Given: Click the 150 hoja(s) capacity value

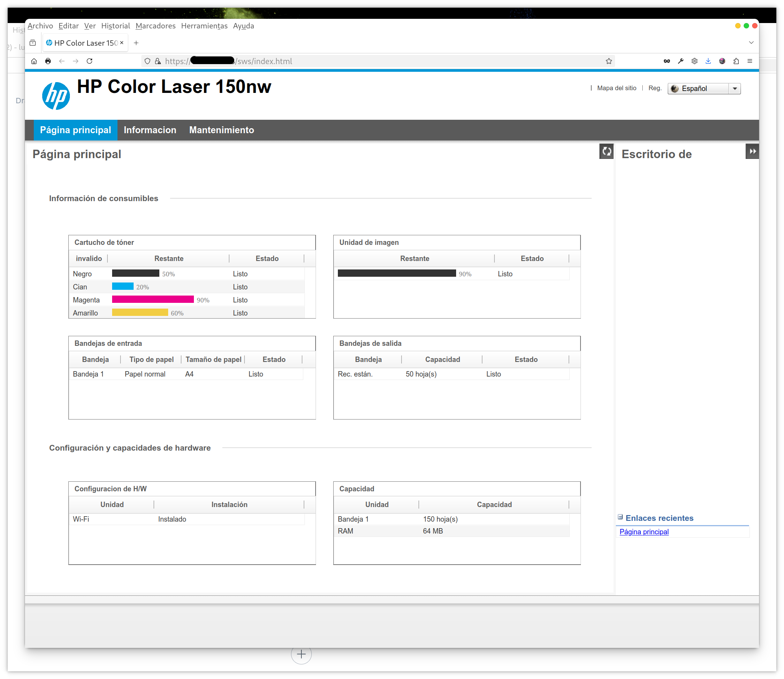Looking at the screenshot, I should 440,519.
